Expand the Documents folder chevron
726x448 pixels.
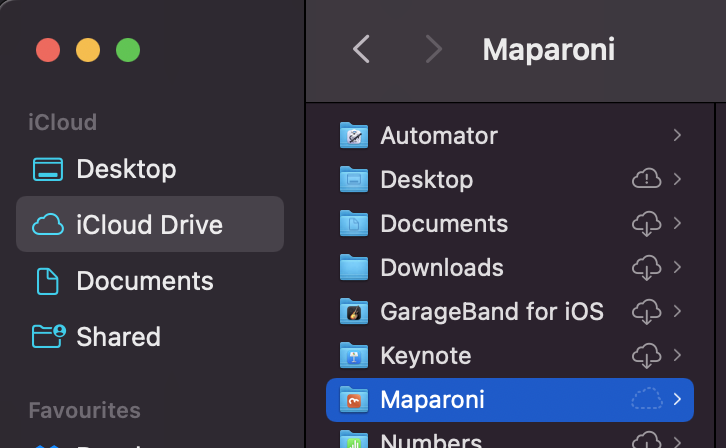pos(677,223)
